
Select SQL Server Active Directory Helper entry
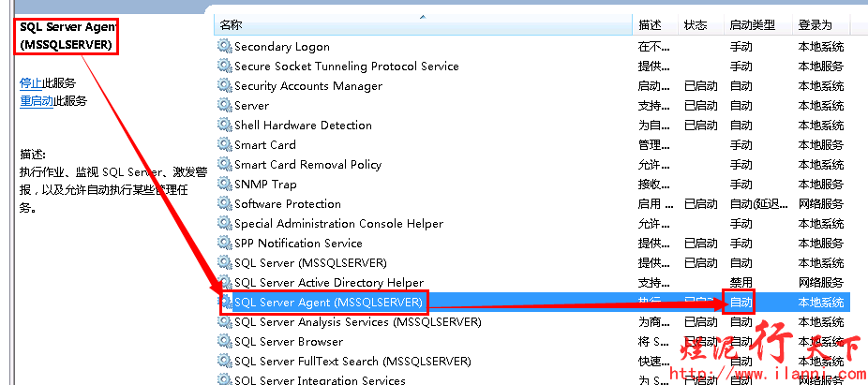[x=328, y=282]
